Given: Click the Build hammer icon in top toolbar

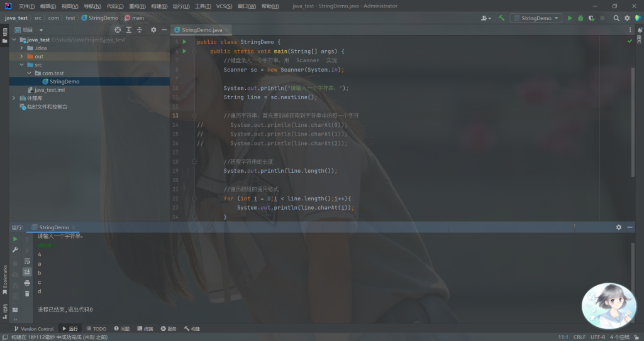Looking at the screenshot, I should 501,18.
